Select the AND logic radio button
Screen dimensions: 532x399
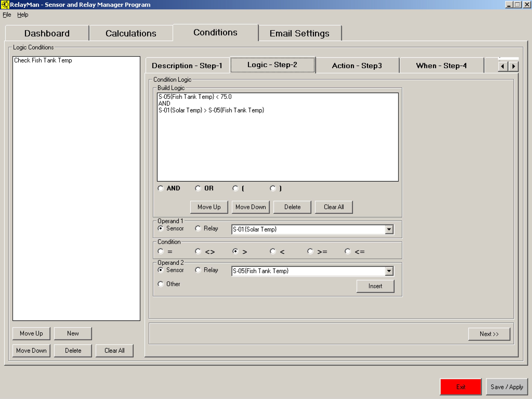[161, 188]
